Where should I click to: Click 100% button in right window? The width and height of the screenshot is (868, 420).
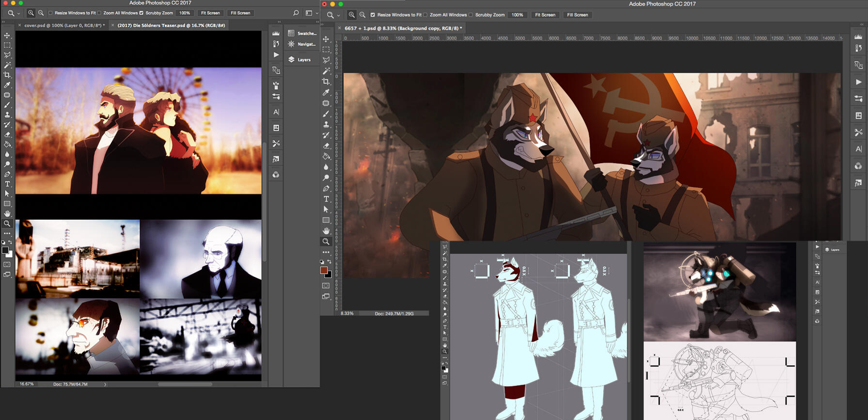[x=518, y=15]
